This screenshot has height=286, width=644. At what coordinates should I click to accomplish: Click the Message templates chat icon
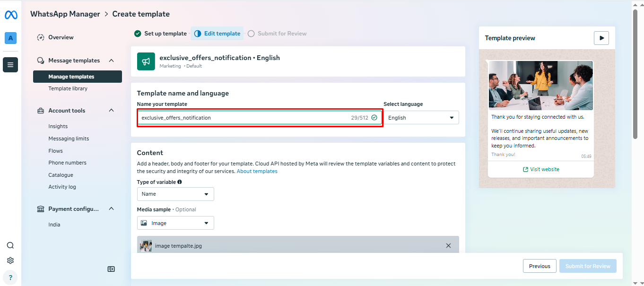(x=41, y=61)
